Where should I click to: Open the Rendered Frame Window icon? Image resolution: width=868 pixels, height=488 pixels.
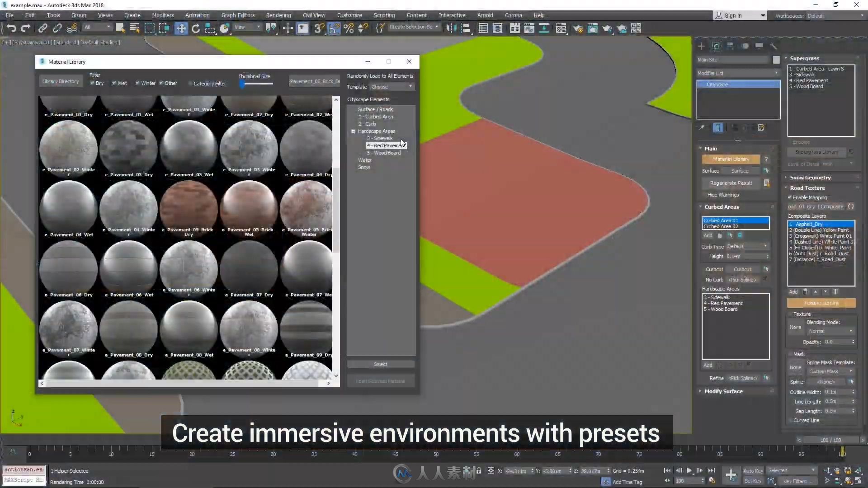[592, 28]
